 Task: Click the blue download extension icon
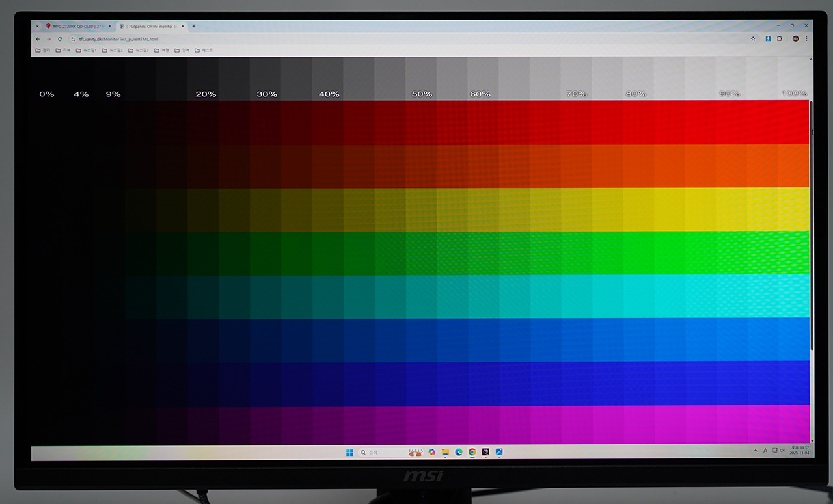pyautogui.click(x=768, y=39)
